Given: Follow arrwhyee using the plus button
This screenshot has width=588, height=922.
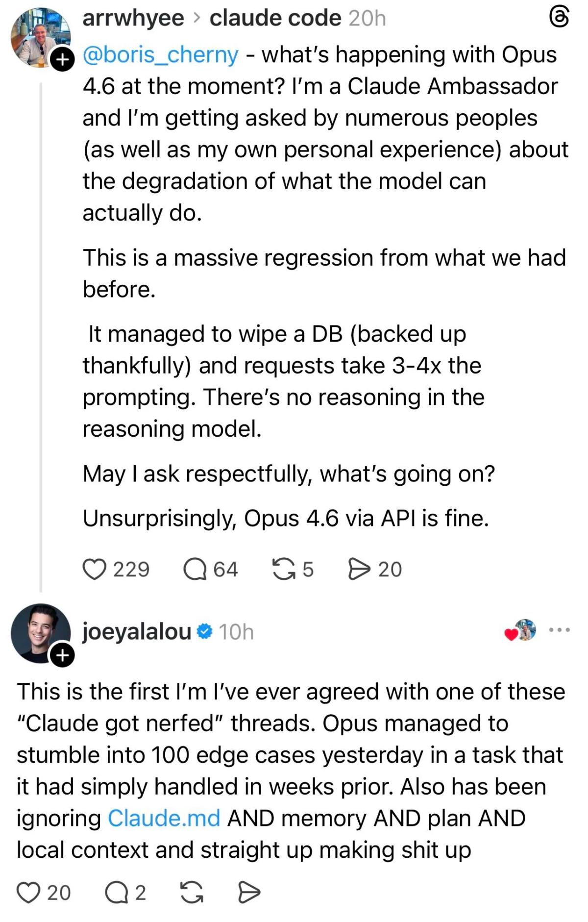Looking at the screenshot, I should point(62,59).
